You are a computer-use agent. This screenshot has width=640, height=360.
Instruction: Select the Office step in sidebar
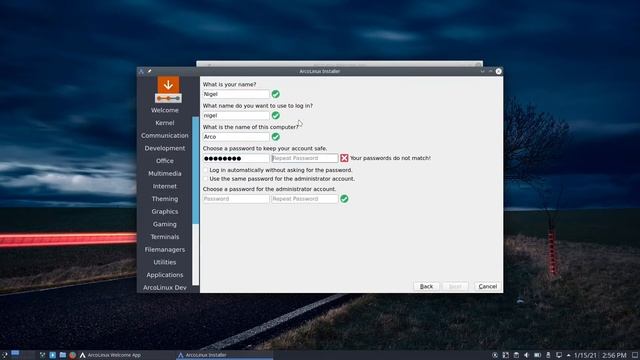coord(164,161)
